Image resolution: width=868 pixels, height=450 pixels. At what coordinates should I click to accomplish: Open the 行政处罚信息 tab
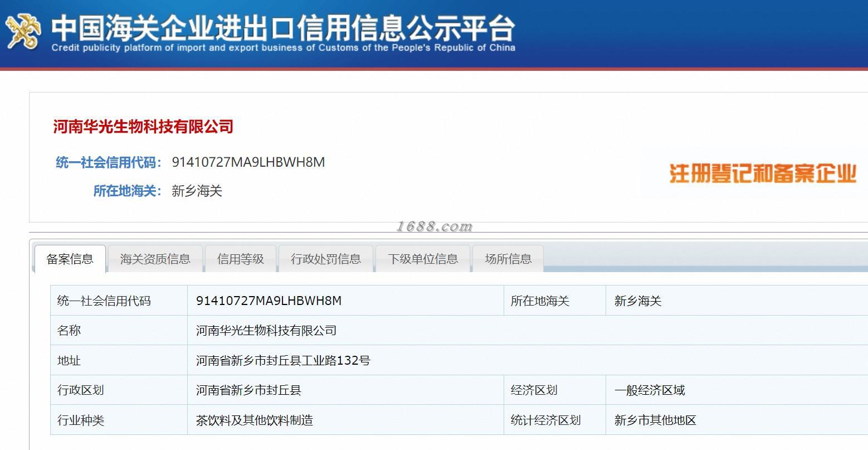point(326,259)
